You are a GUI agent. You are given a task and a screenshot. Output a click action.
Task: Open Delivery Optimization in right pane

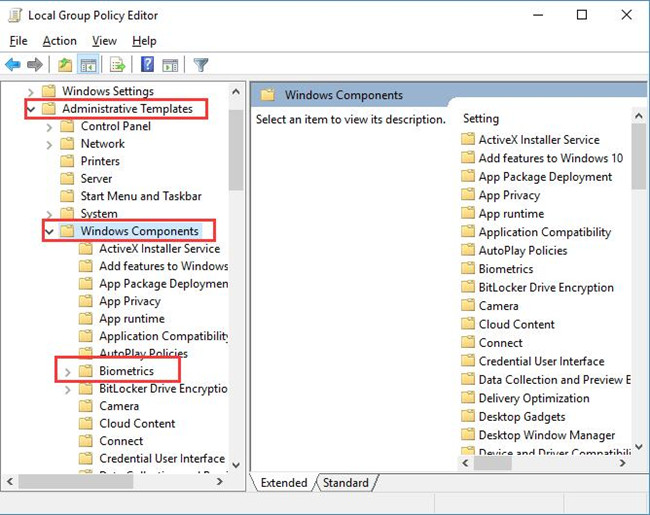tap(534, 398)
